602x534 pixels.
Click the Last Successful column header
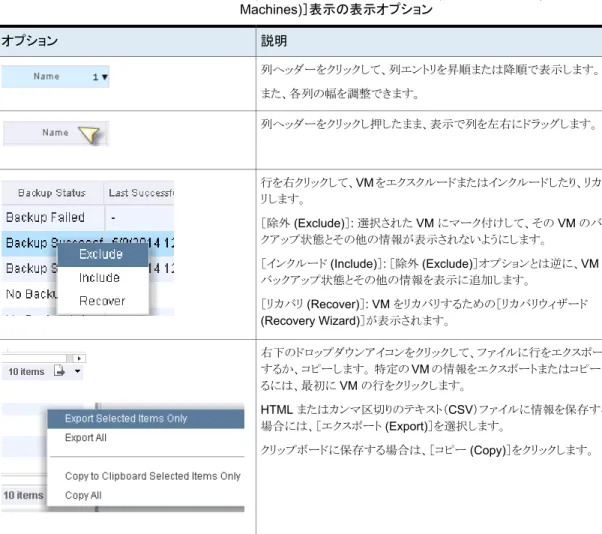point(139,193)
